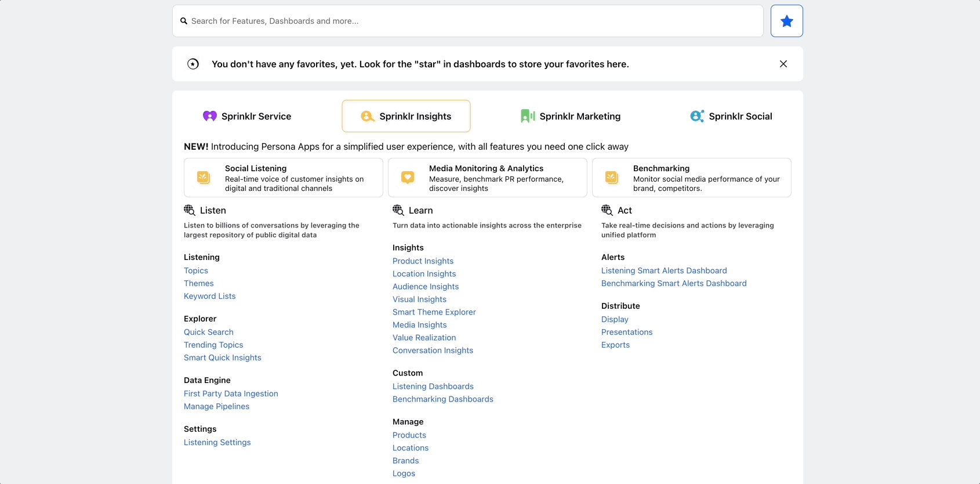Open Conversation Insights
Image resolution: width=980 pixels, height=484 pixels.
(433, 351)
